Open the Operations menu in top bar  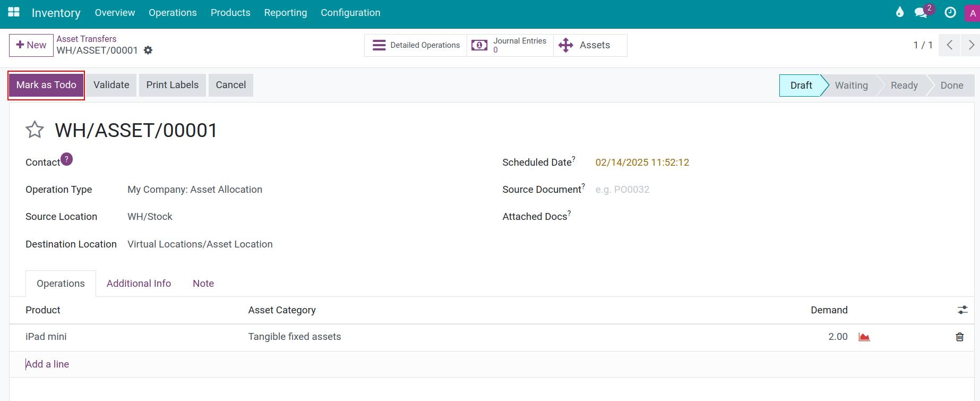pyautogui.click(x=173, y=13)
